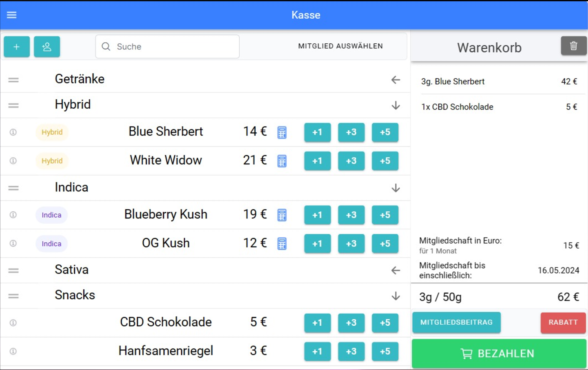Click the MITGLIEDSBEITRAG button
This screenshot has width=588, height=370.
pyautogui.click(x=456, y=322)
